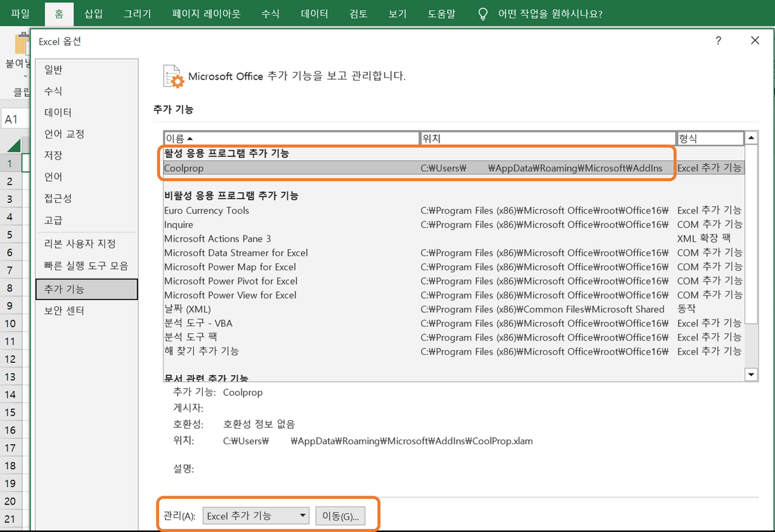Select 추가 기능 in options sidebar
This screenshot has width=775, height=532.
tap(87, 289)
